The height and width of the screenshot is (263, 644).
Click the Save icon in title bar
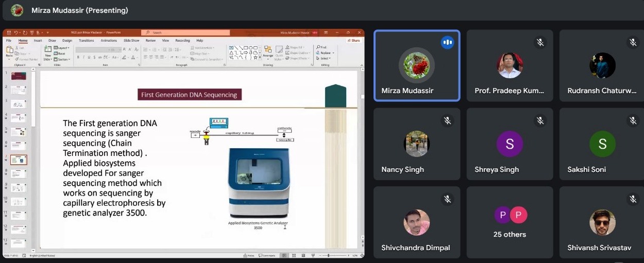click(x=9, y=32)
